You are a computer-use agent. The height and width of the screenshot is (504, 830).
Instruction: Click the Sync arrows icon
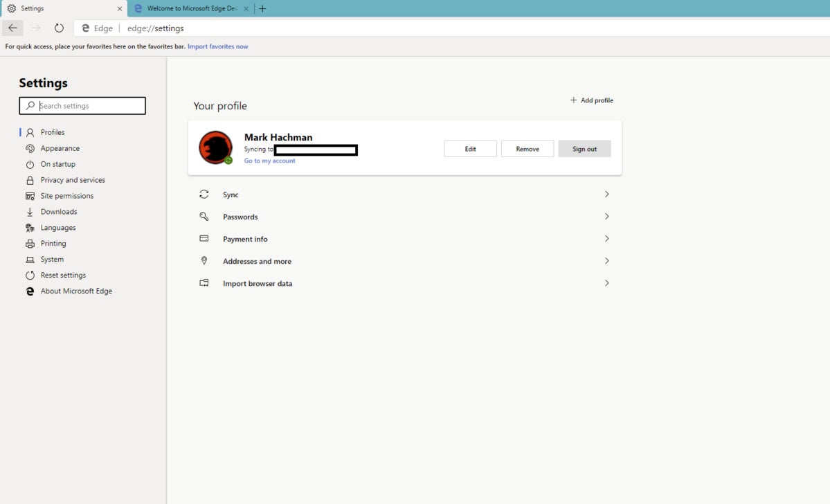point(204,195)
